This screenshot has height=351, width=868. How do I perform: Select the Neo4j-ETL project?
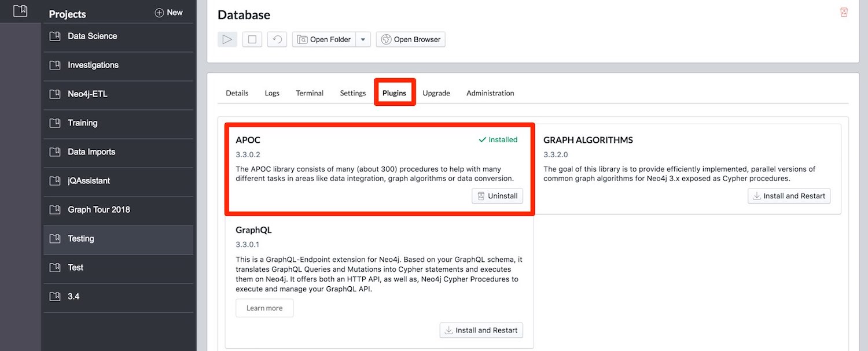118,94
